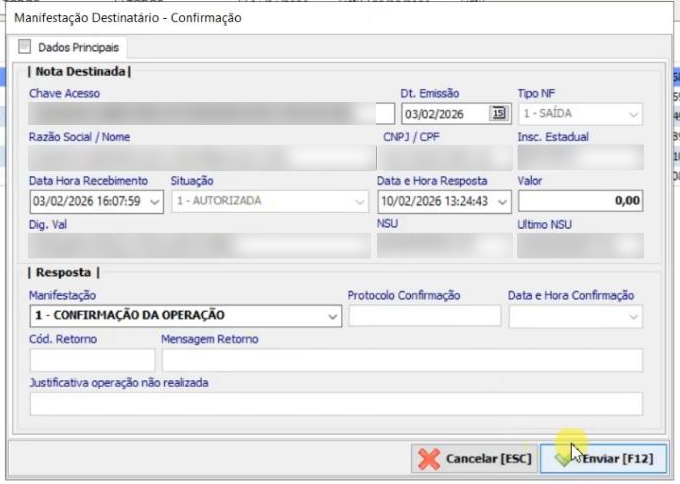Image resolution: width=680 pixels, height=484 pixels.
Task: Expand the Data e Hora Confirmação dropdown
Action: (633, 316)
